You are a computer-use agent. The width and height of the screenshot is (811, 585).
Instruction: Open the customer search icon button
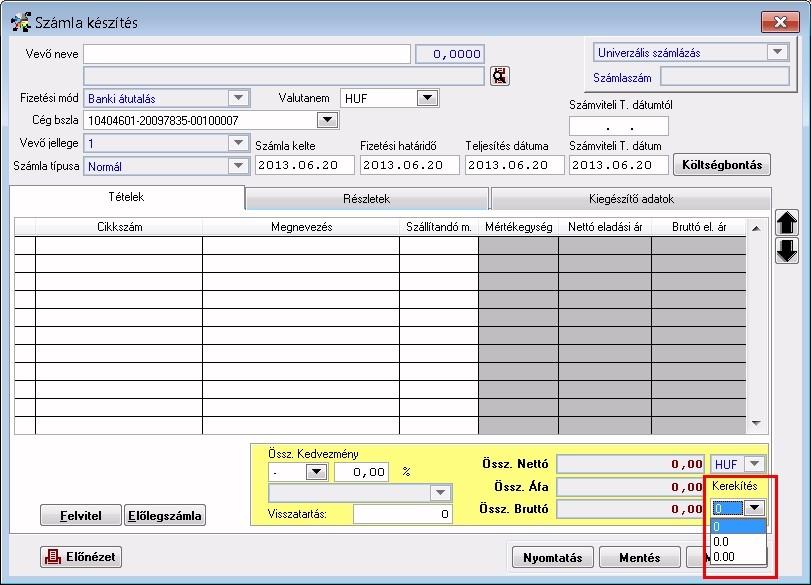500,76
